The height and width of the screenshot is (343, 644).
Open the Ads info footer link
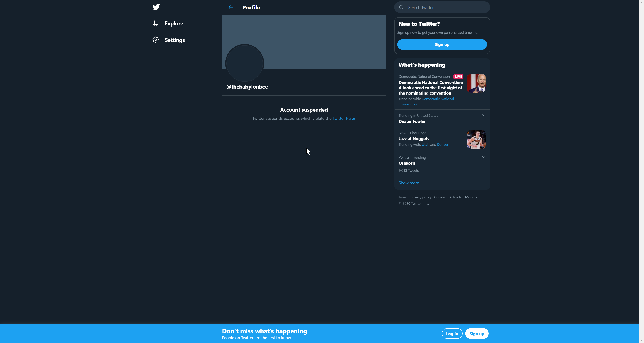click(x=455, y=197)
